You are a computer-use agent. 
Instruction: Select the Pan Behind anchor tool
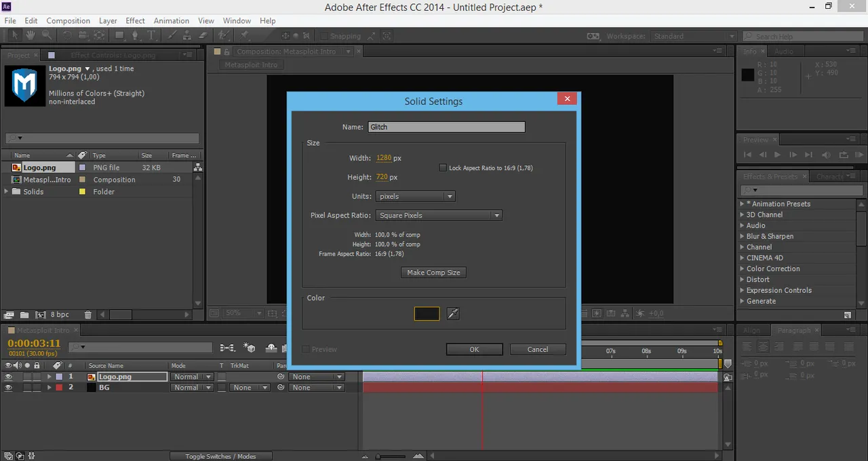point(99,35)
